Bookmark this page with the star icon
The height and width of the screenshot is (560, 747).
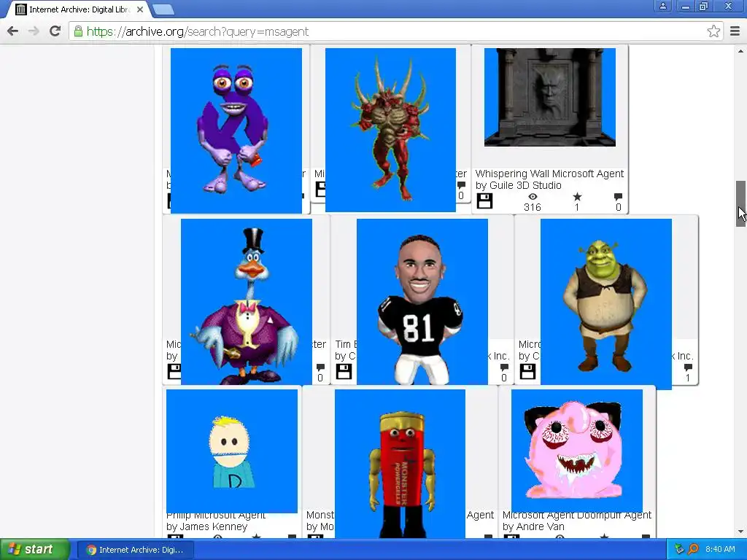[713, 31]
